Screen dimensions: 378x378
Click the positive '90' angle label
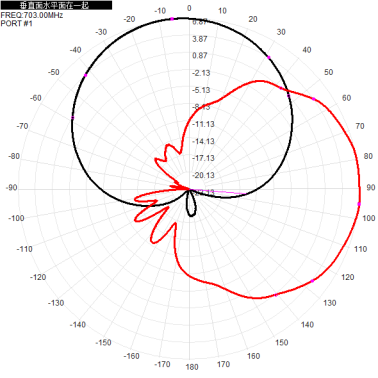371,187
